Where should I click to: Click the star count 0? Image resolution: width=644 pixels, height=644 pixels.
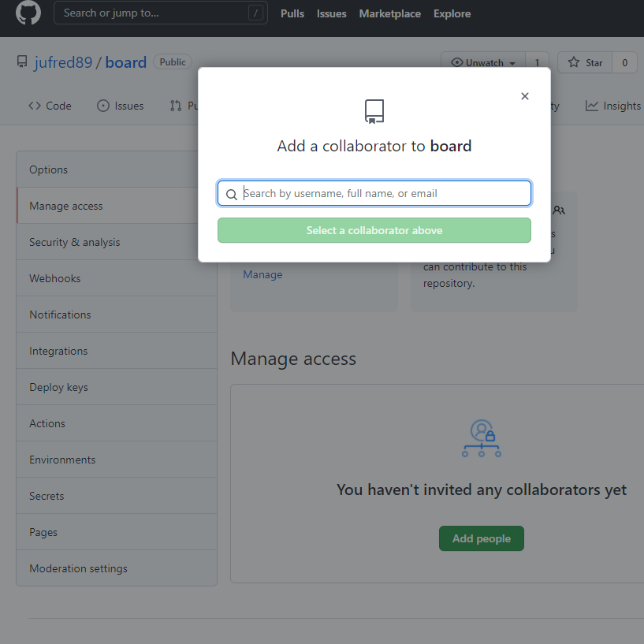click(625, 62)
